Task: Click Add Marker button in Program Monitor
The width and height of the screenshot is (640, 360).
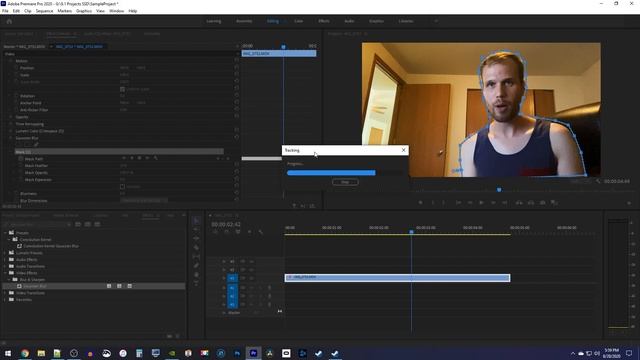Action: pyautogui.click(x=420, y=202)
